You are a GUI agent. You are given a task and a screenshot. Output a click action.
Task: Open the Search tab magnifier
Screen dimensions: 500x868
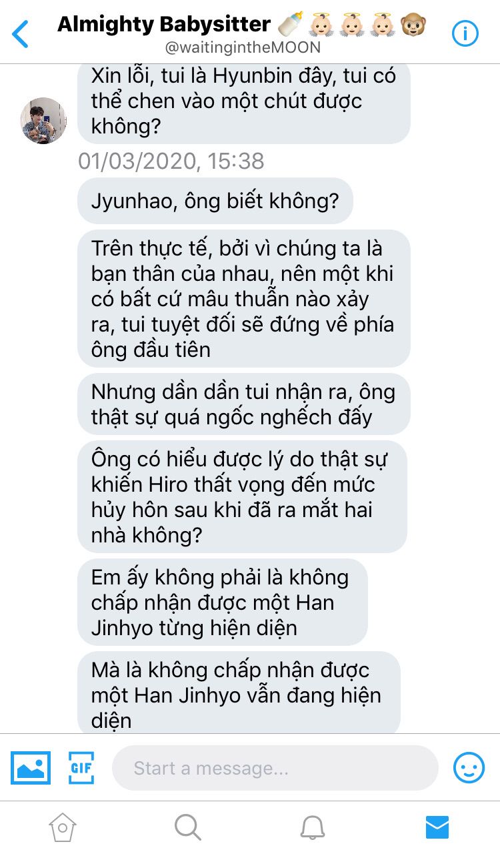(x=187, y=827)
